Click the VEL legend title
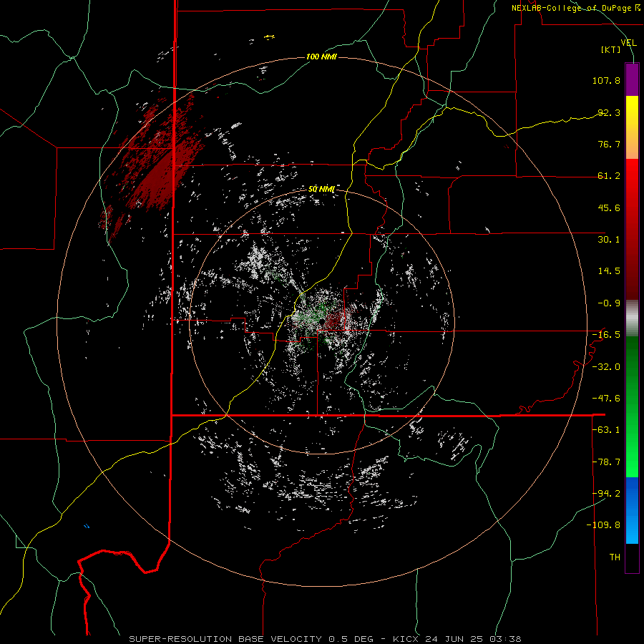The height and width of the screenshot is (644, 644). [x=628, y=42]
